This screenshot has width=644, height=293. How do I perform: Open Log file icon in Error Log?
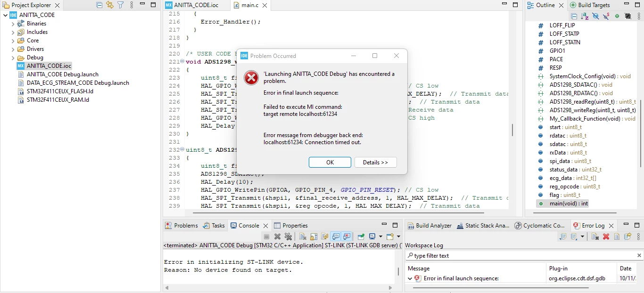click(x=617, y=236)
